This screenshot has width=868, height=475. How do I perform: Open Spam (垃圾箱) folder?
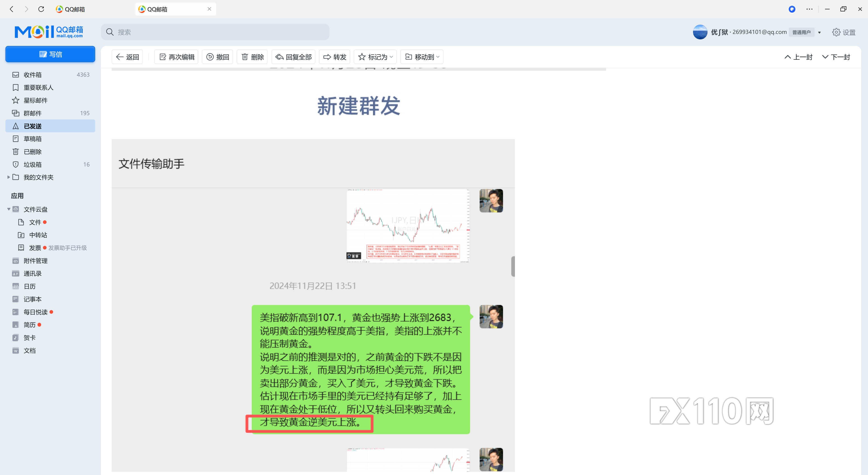(x=50, y=164)
